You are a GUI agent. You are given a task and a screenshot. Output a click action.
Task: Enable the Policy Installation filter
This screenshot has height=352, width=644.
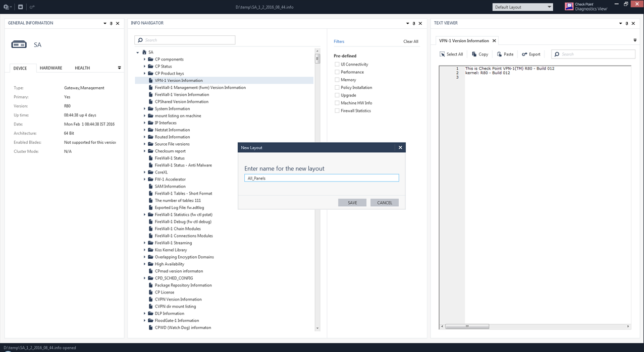pyautogui.click(x=337, y=88)
